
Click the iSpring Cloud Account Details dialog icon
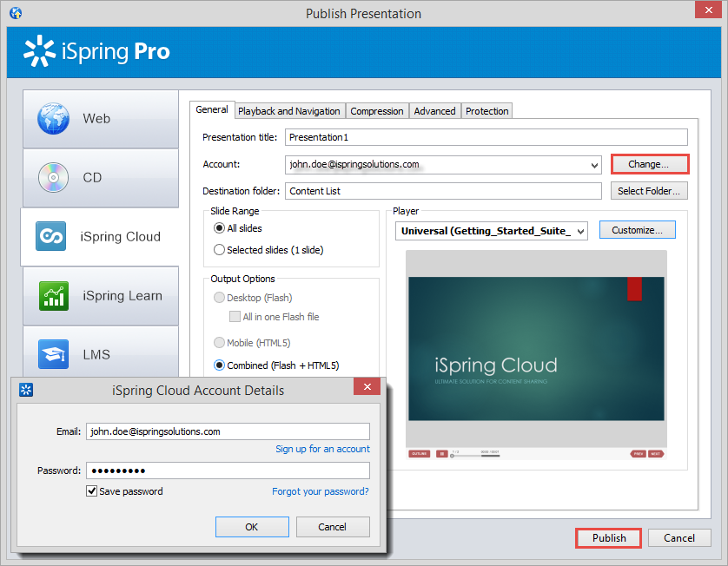pos(26,390)
